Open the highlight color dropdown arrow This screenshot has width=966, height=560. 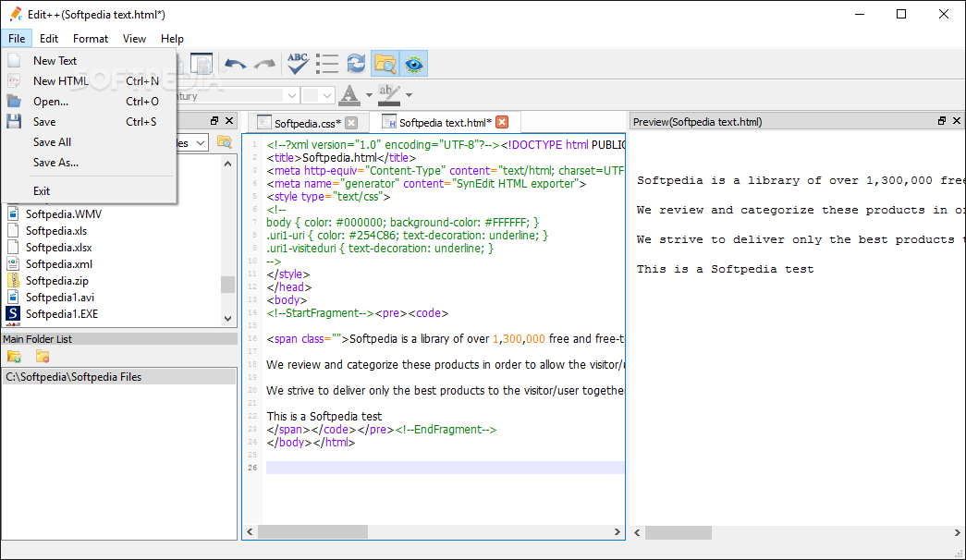point(409,95)
